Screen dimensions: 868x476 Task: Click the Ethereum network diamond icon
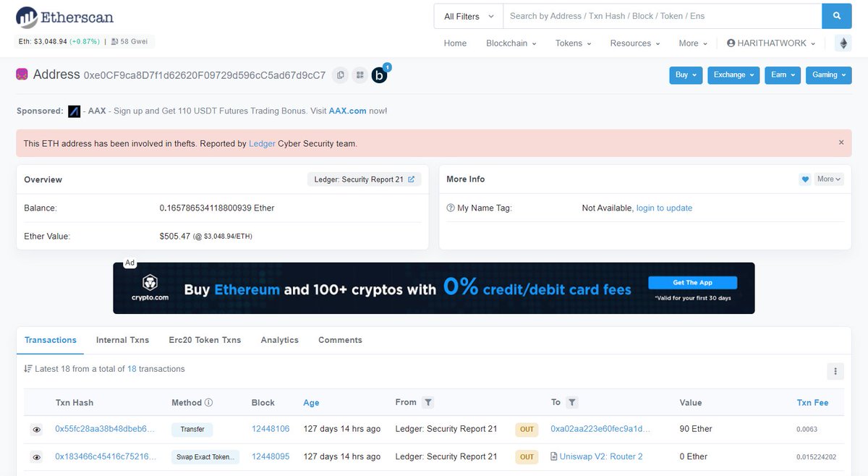click(x=843, y=43)
